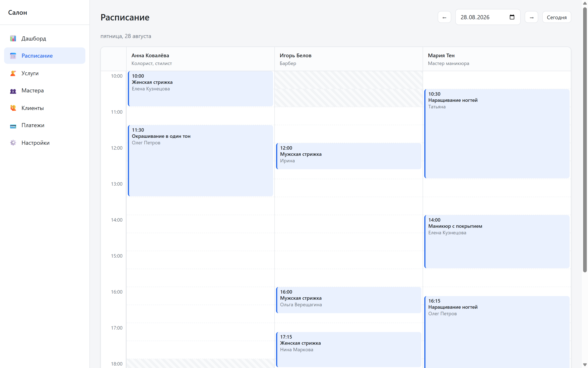Open the 16:00 Мужская стрижка by Ольга Верещагина

click(349, 300)
